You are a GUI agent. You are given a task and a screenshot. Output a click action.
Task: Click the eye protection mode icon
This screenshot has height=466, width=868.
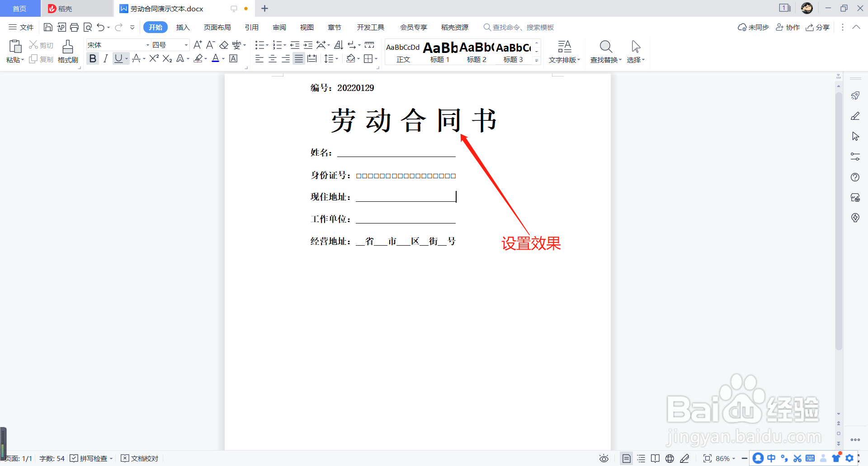604,458
